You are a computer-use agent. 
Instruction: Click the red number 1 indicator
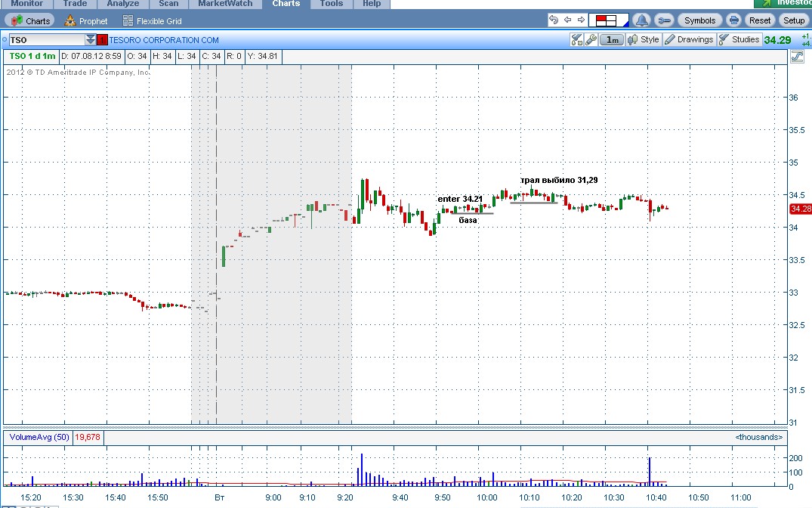click(102, 40)
